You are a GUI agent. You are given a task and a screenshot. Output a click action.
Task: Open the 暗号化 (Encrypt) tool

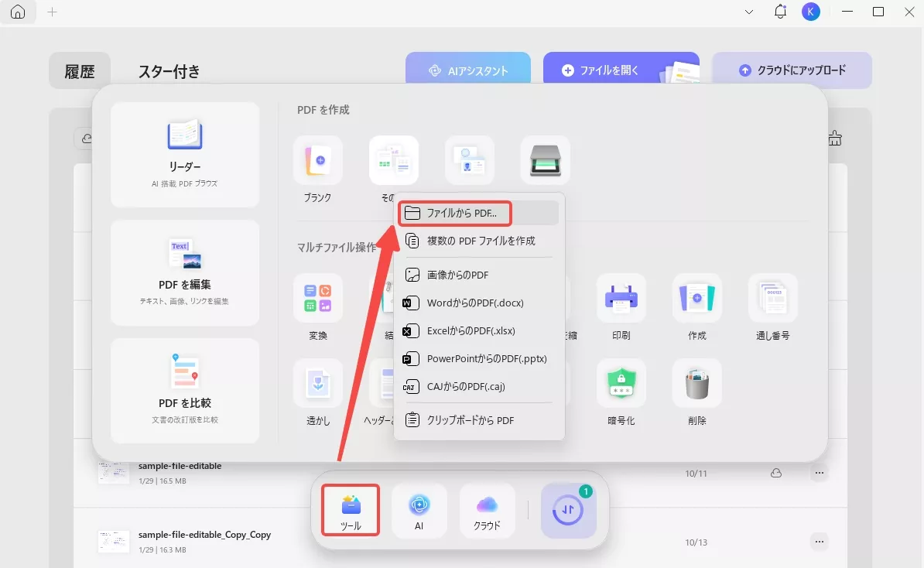pos(621,384)
